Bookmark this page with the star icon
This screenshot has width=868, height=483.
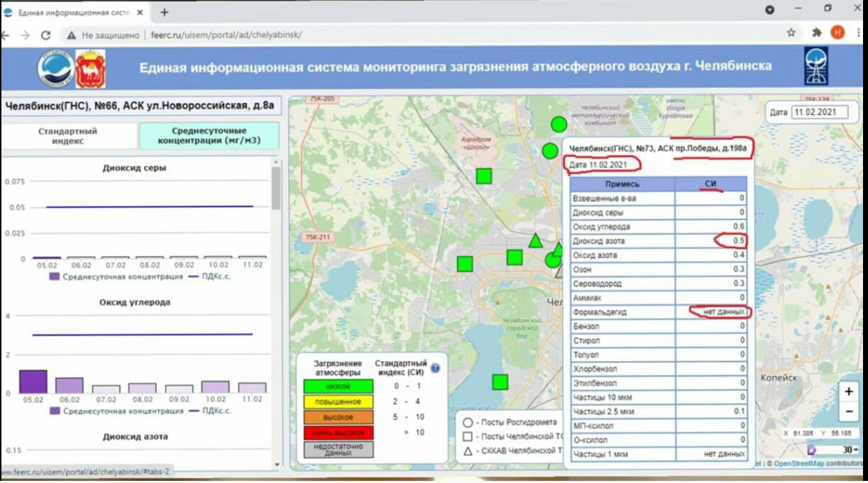[x=791, y=33]
